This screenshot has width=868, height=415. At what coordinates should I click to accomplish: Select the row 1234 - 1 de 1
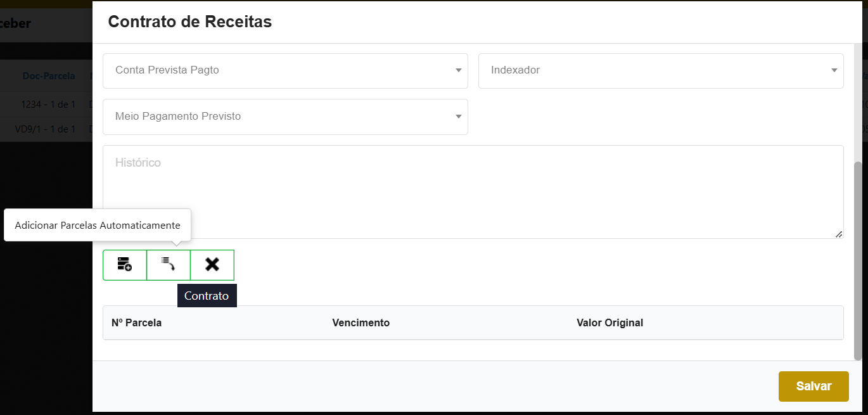point(48,104)
